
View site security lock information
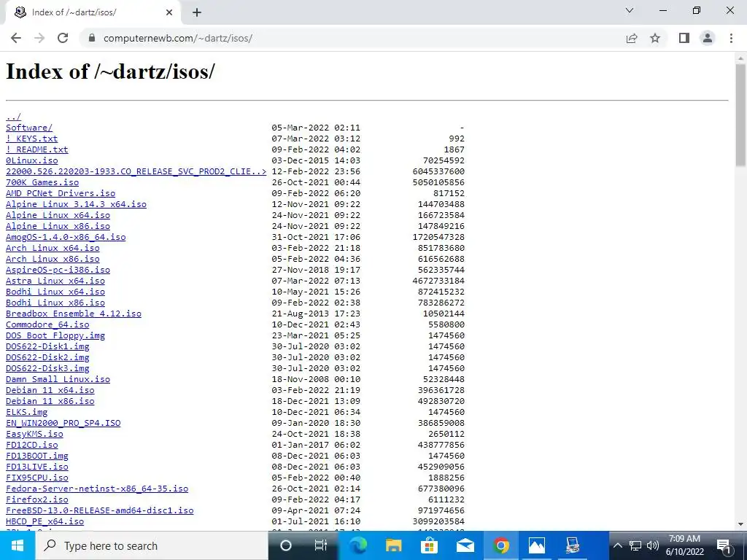tap(92, 38)
